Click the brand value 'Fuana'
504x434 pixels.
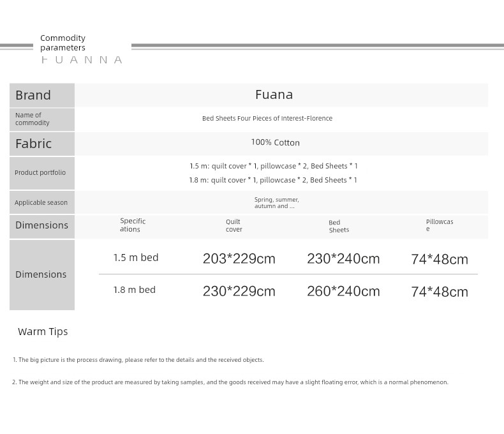274,94
